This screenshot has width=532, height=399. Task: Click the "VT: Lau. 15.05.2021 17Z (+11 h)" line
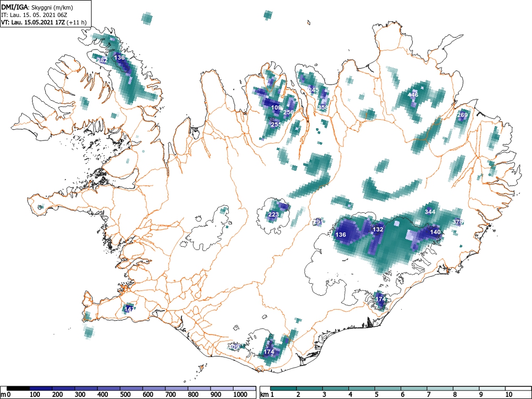pos(44,22)
